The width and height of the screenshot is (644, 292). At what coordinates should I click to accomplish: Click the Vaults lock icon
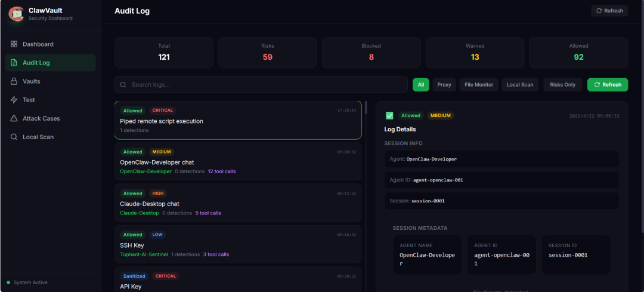pos(14,81)
